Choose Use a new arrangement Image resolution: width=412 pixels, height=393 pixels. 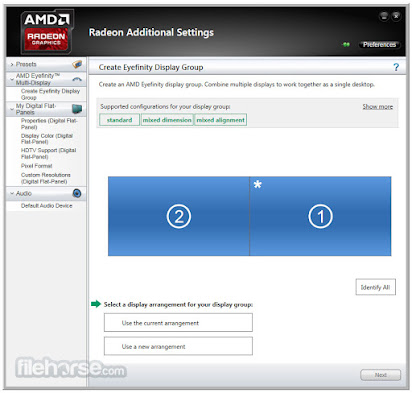click(x=178, y=346)
